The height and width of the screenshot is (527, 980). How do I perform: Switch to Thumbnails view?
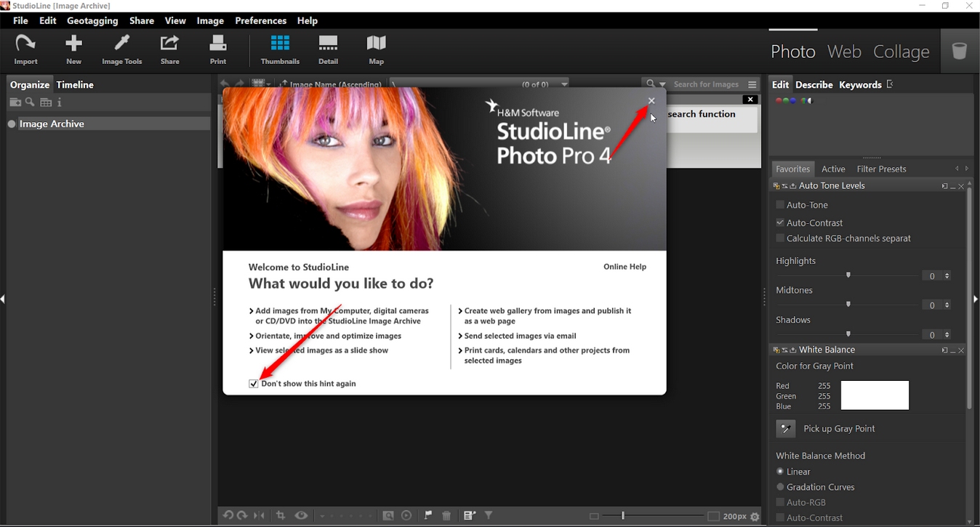(x=280, y=50)
